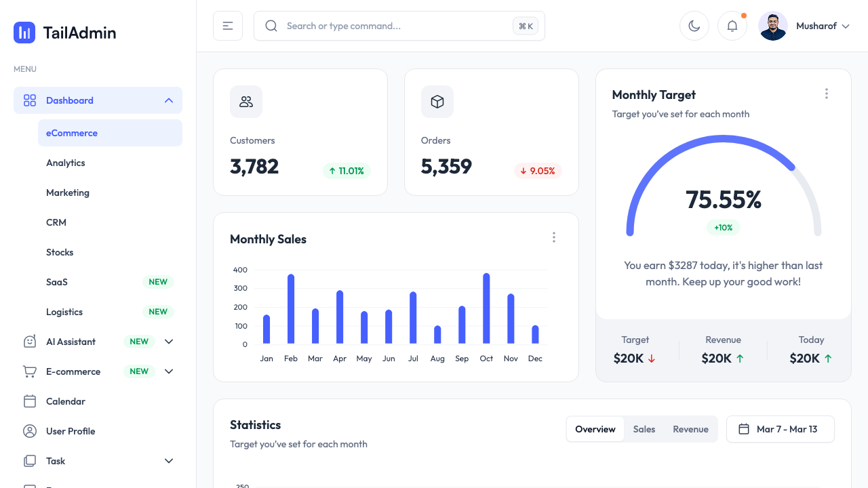
Task: Select the Calendar sidebar icon
Action: tap(29, 401)
